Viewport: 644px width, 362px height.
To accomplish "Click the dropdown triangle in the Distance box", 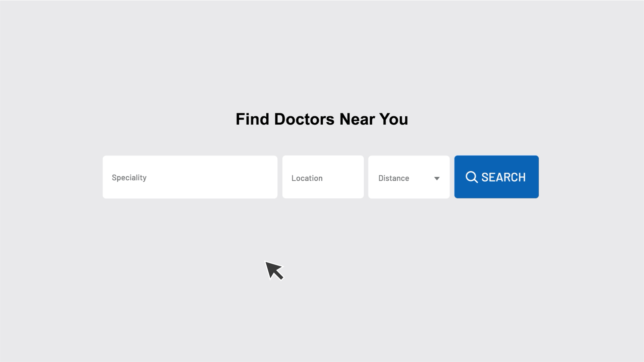I will pos(437,178).
